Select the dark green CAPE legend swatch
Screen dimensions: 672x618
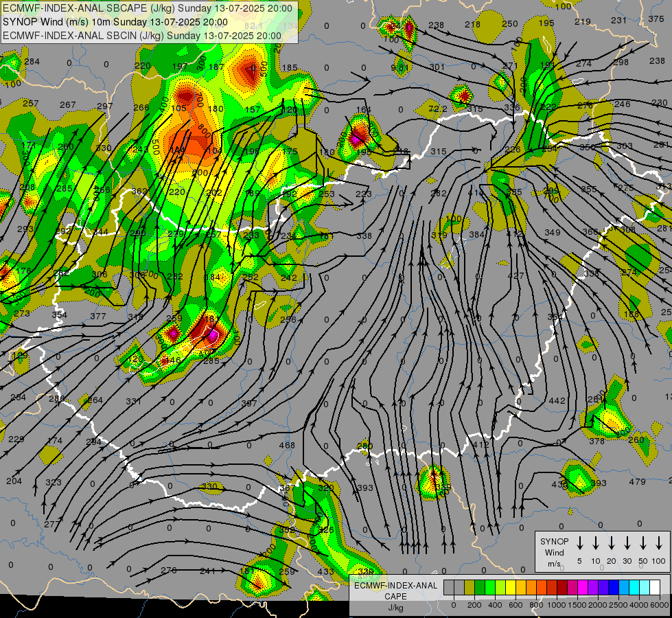pyautogui.click(x=480, y=588)
